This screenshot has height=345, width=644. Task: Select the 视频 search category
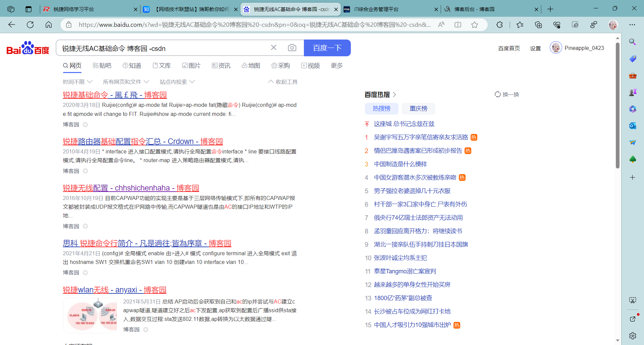coord(310,66)
